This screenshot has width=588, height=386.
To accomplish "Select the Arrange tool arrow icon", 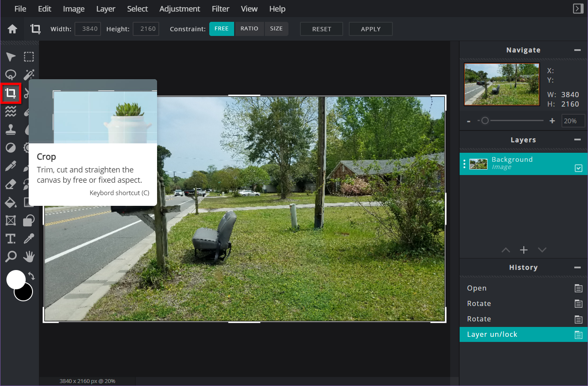I will pyautogui.click(x=11, y=57).
